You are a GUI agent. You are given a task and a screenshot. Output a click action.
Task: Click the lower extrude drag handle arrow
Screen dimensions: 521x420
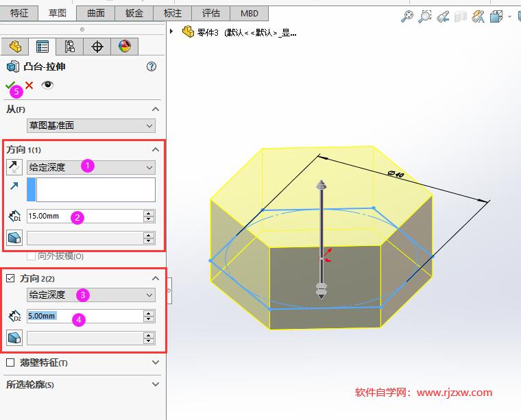pos(322,291)
